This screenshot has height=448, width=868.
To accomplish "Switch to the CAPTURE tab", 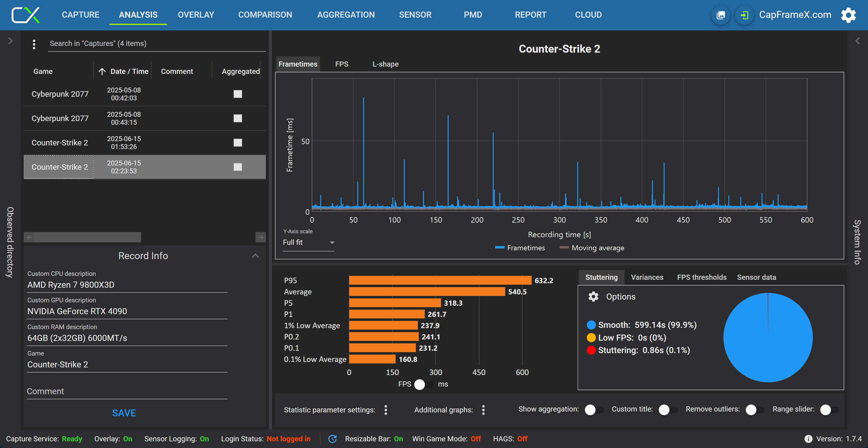I will click(x=80, y=15).
